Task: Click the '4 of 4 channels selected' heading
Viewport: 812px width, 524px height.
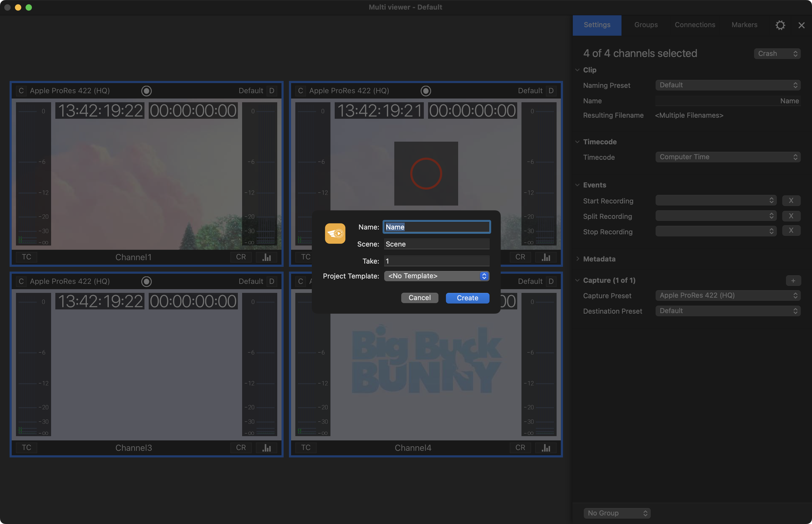Action: [x=640, y=54]
